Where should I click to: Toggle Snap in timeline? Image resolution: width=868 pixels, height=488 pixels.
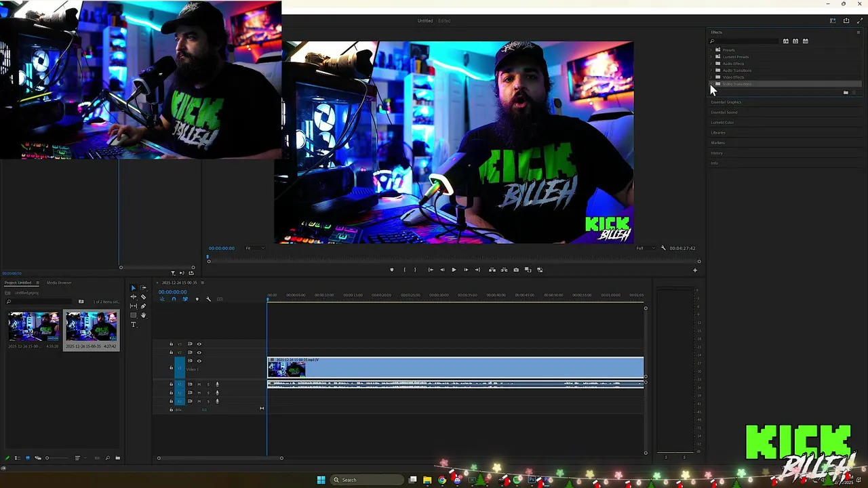pyautogui.click(x=174, y=299)
